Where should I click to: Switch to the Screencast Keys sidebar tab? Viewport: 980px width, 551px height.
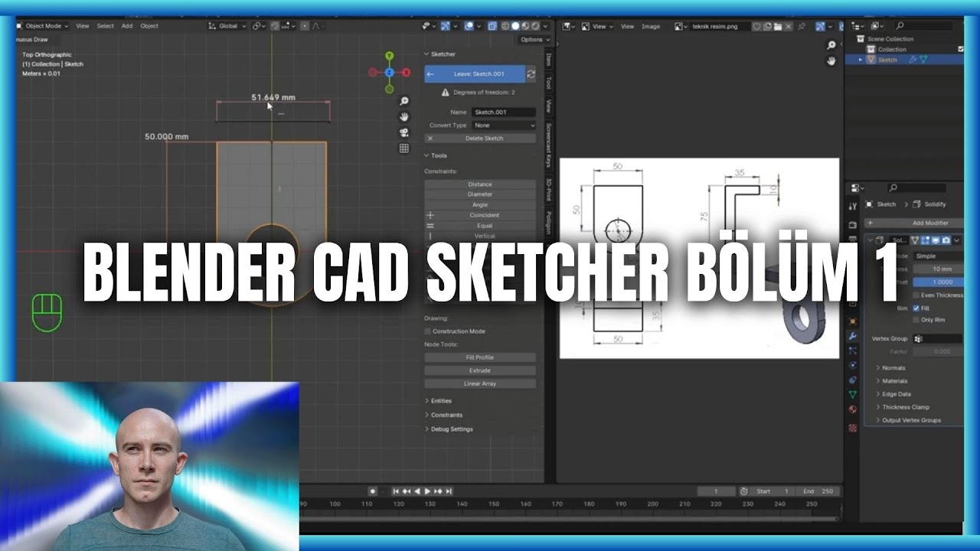tap(549, 145)
